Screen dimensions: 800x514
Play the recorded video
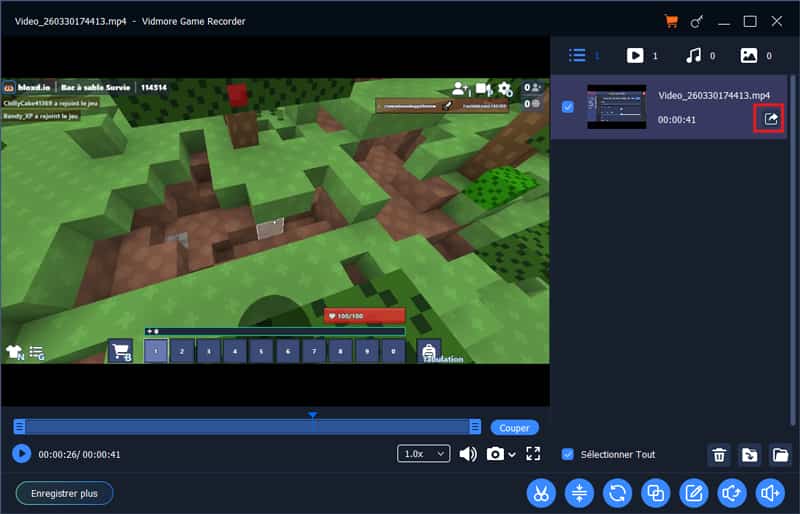(x=21, y=453)
